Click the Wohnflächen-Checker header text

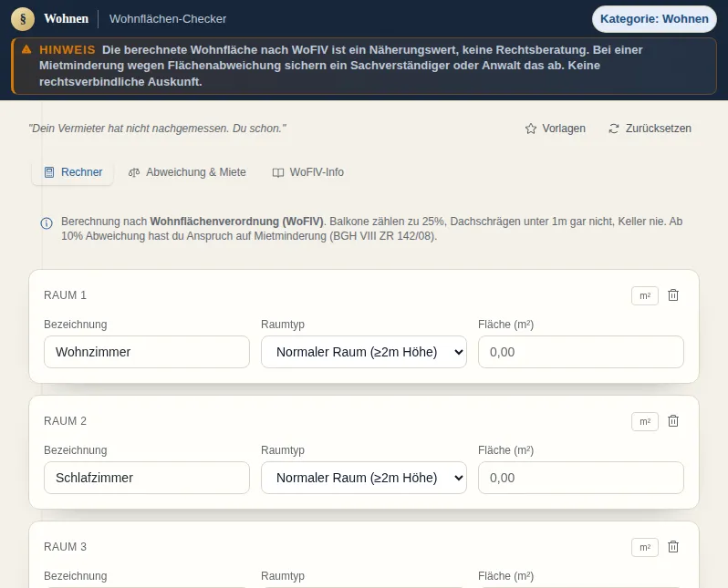tap(168, 19)
